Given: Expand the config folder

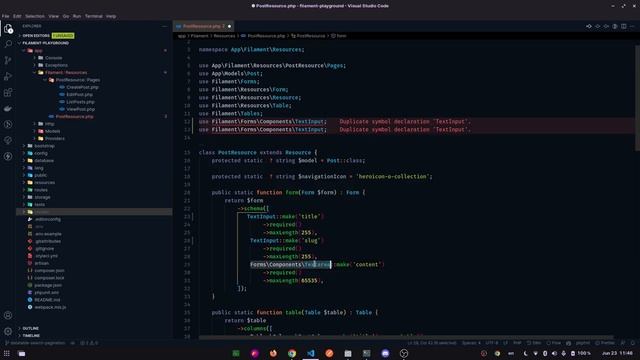Looking at the screenshot, I should 41,153.
